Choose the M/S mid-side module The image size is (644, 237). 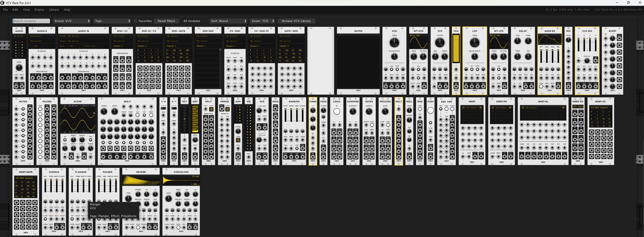[262, 131]
